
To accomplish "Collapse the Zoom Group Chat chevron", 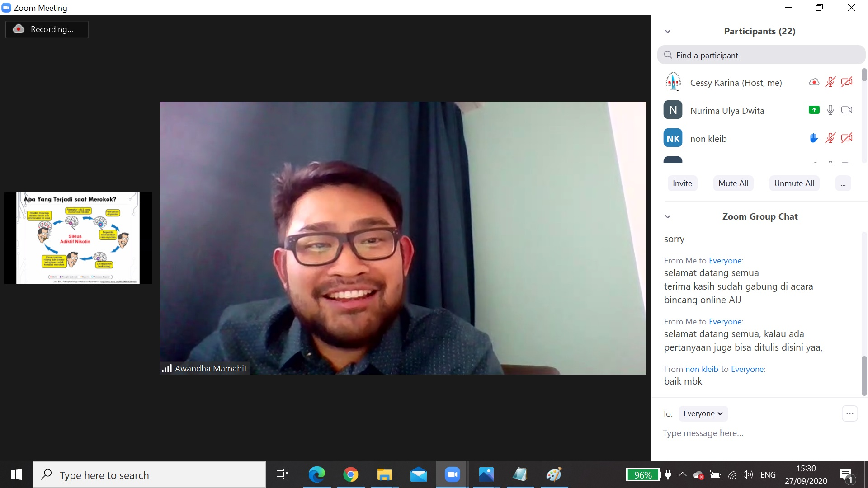I will click(668, 216).
